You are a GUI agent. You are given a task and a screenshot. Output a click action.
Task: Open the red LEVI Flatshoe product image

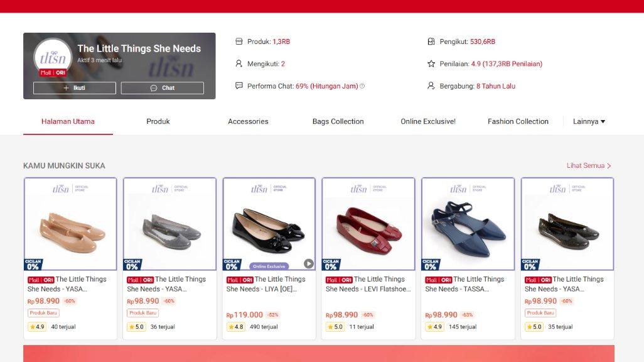pos(368,224)
